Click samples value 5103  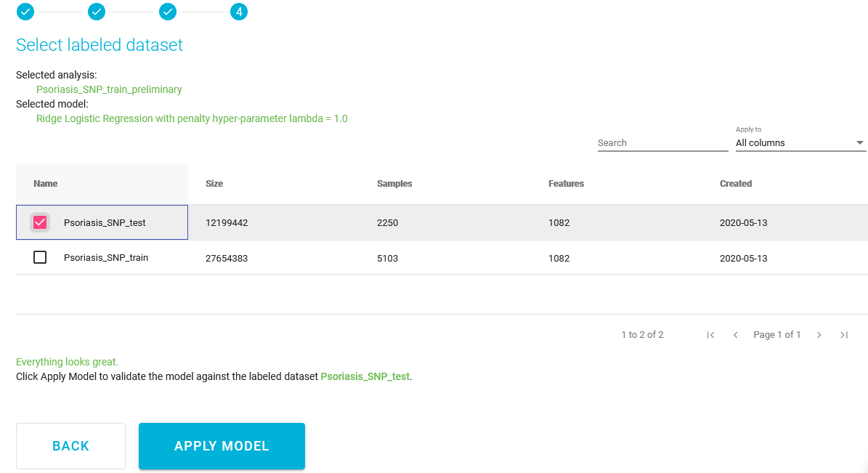coord(387,258)
